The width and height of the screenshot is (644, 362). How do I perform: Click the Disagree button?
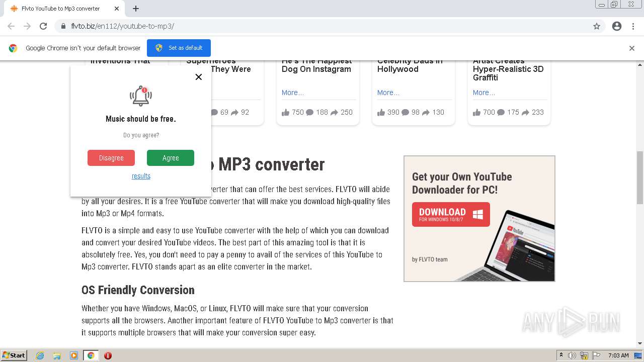point(111,158)
